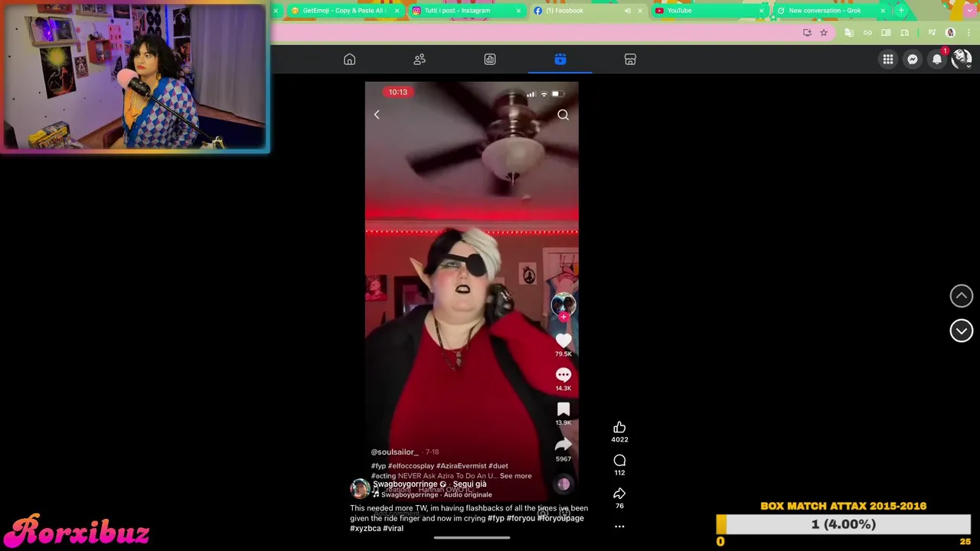Bookmark this page with the star icon
Screen dimensions: 980x551
824,32
